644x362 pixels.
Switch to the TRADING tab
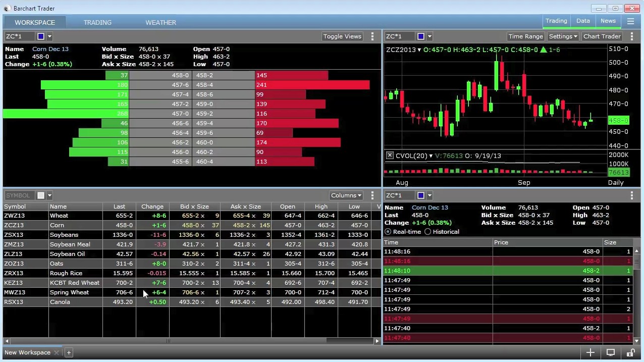tap(97, 22)
